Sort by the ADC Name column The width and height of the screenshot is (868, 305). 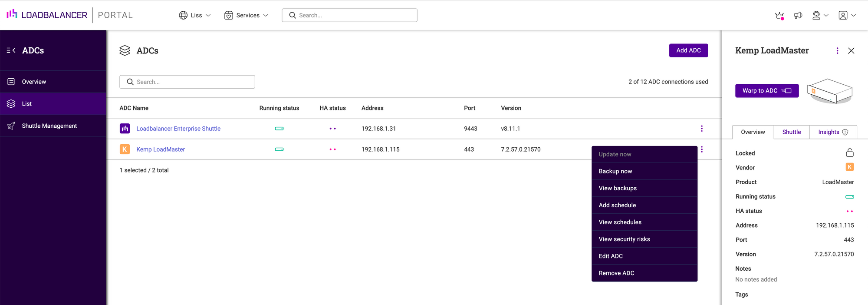tap(134, 108)
